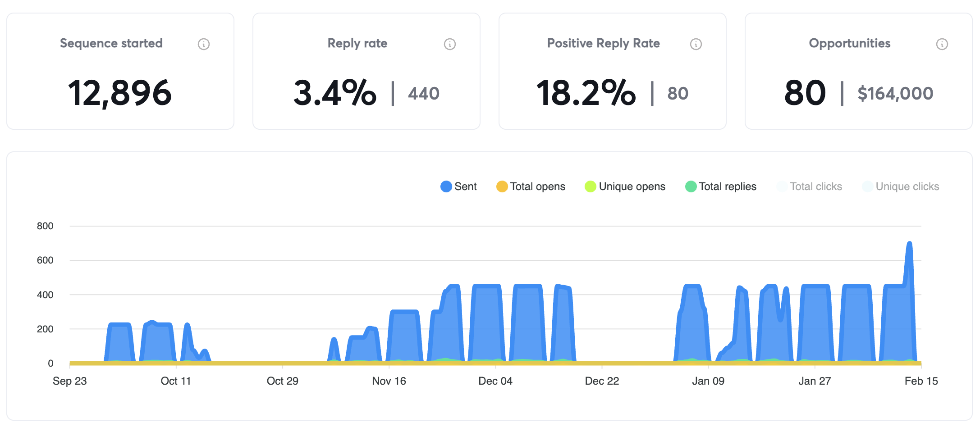
Task: Click the 12,896 Sequence started value
Action: pos(120,93)
